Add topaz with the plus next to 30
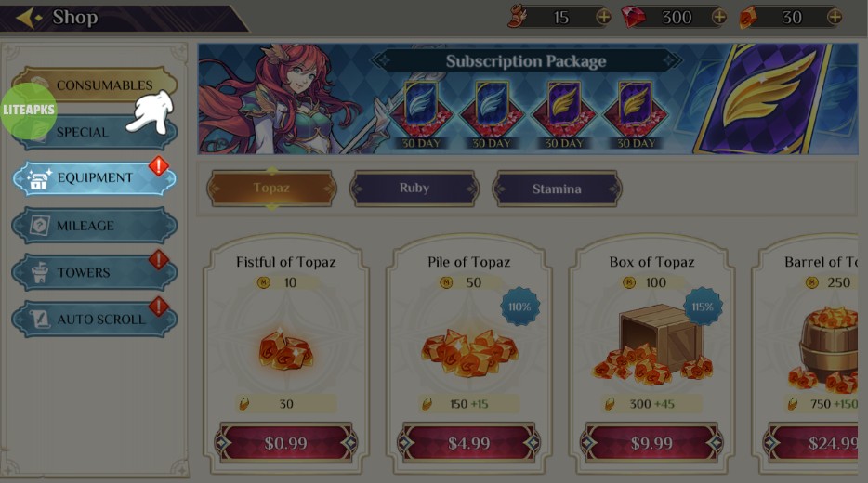Image resolution: width=868 pixels, height=483 pixels. pyautogui.click(x=835, y=18)
